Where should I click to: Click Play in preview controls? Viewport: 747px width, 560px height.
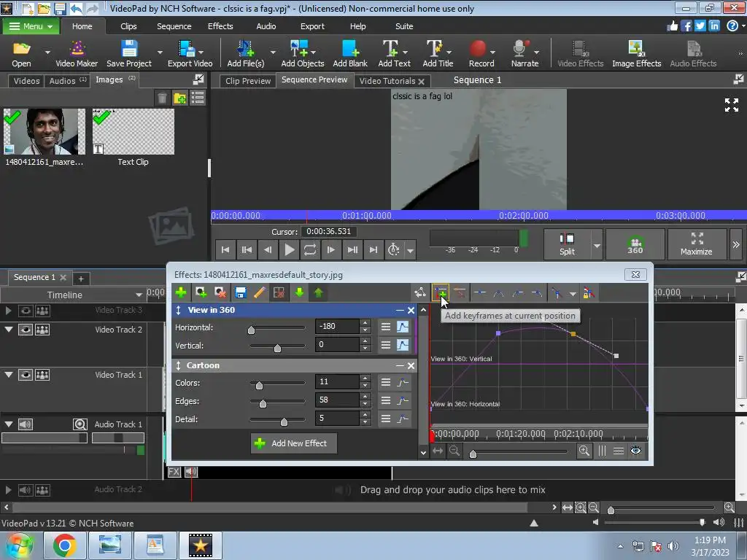pos(289,249)
